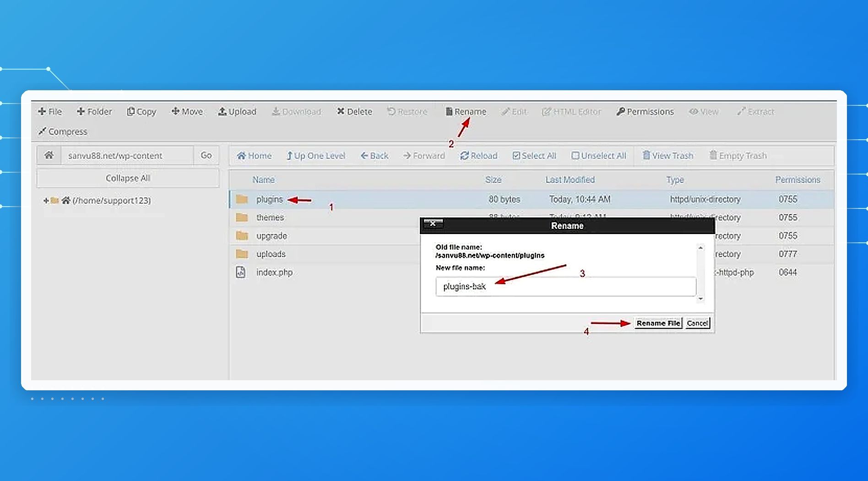Select the themes folder name
Viewport: 868px width, 481px height.
coord(270,217)
